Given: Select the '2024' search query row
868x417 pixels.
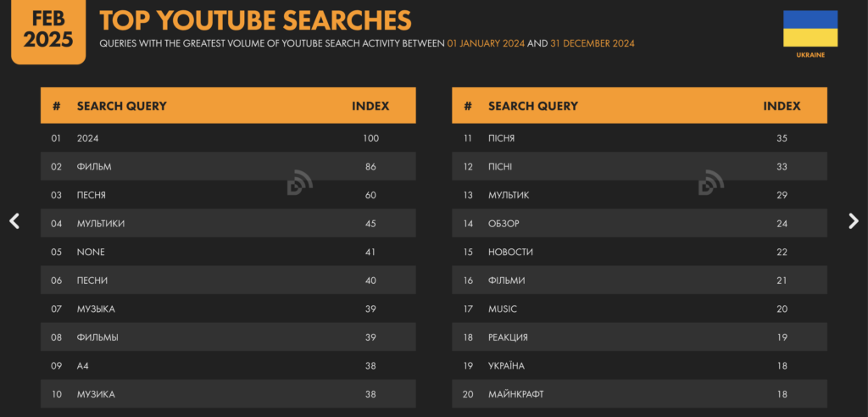Looking at the screenshot, I should point(228,138).
